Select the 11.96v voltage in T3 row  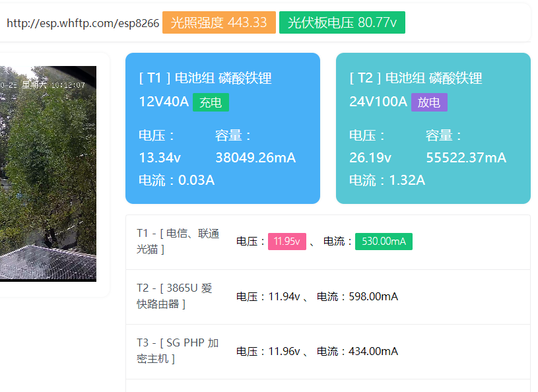pyautogui.click(x=284, y=351)
